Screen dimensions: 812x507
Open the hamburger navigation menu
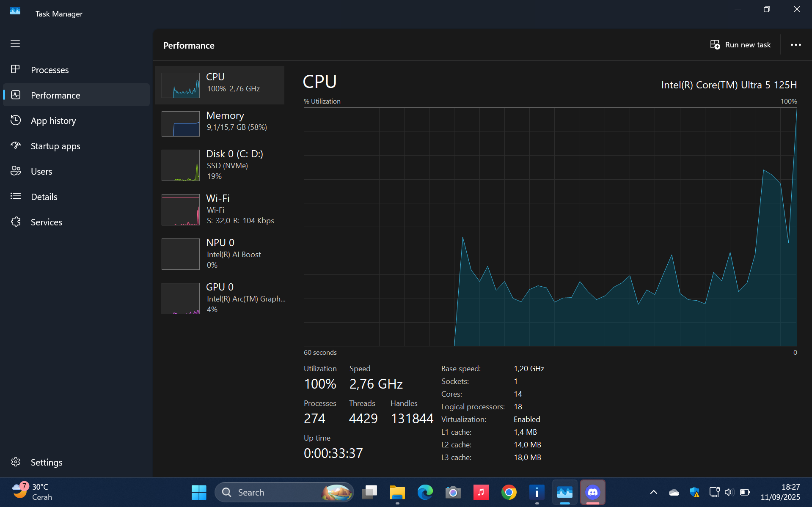15,44
